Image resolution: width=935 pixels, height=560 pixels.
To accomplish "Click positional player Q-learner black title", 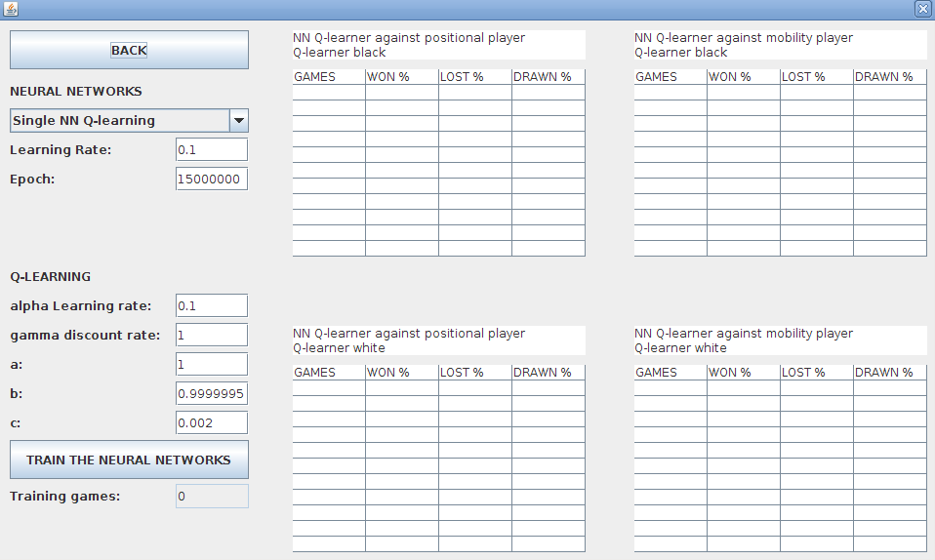I will click(439, 45).
